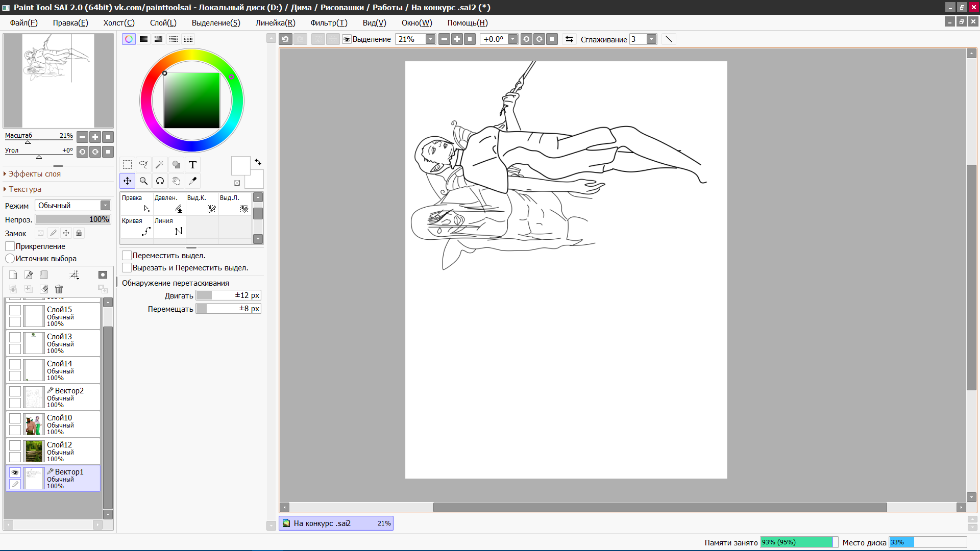Toggle lock all on the layer
The image size is (980, 551).
pyautogui.click(x=79, y=233)
